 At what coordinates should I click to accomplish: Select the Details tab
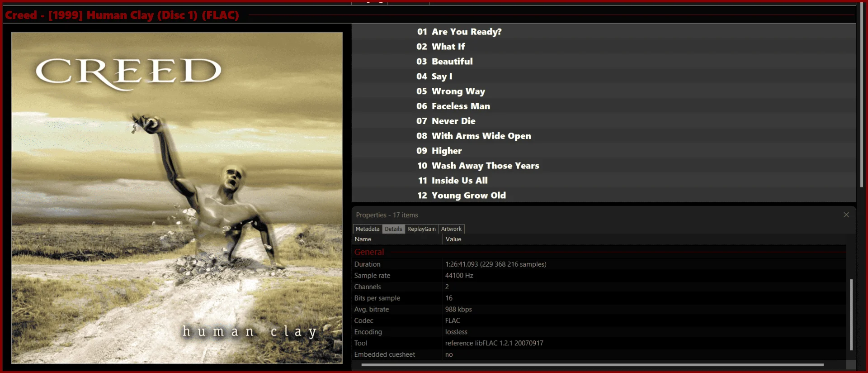(x=393, y=229)
